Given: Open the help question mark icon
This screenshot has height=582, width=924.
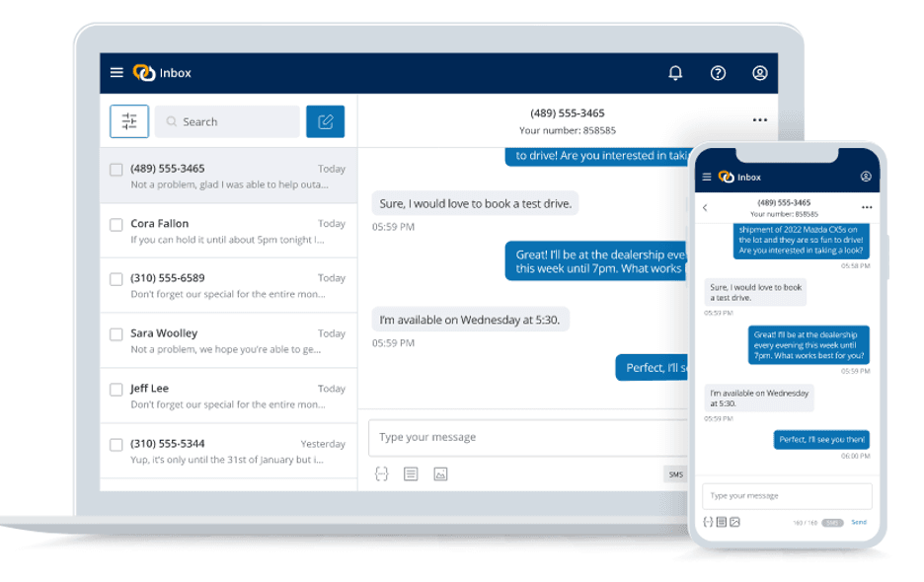Looking at the screenshot, I should pos(718,72).
